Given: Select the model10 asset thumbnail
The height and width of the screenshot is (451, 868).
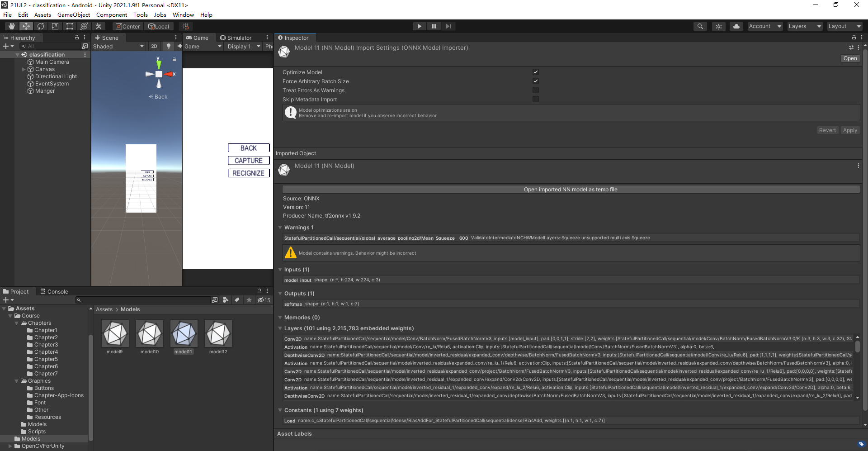Looking at the screenshot, I should 149,334.
